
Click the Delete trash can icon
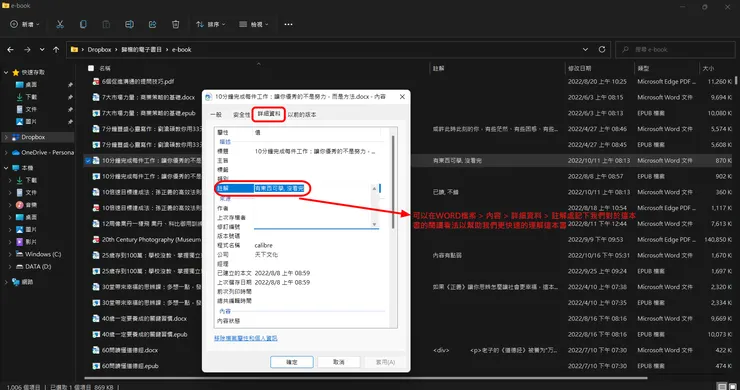click(x=176, y=24)
